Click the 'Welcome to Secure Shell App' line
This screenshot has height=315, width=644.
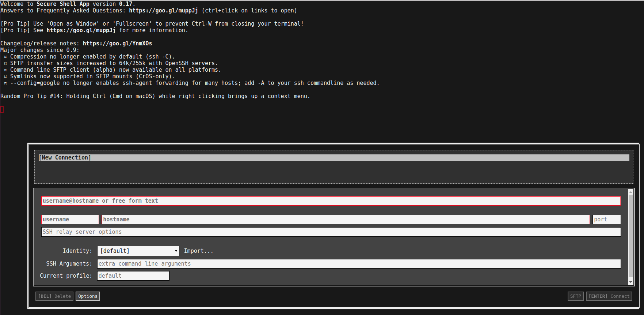click(x=68, y=4)
